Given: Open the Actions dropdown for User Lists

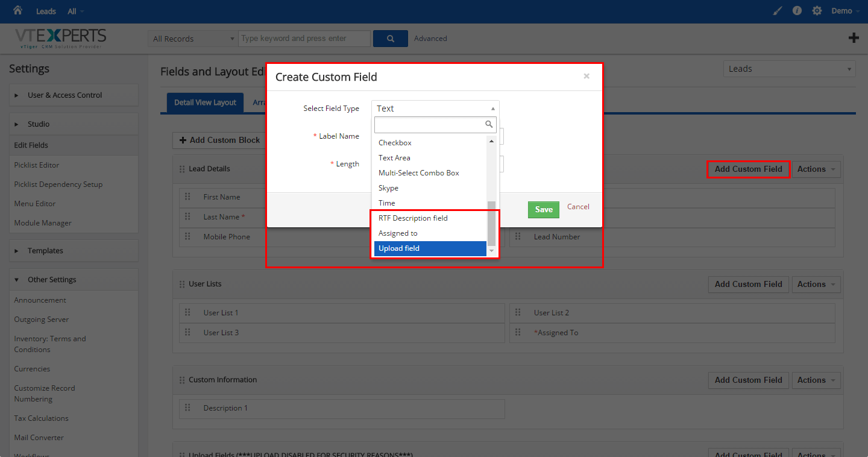Looking at the screenshot, I should coord(816,284).
